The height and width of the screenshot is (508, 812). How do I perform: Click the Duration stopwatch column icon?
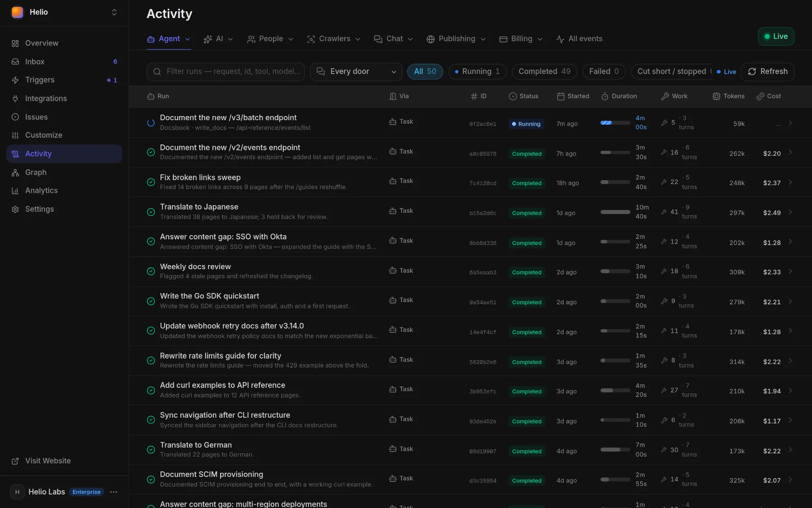pyautogui.click(x=605, y=96)
